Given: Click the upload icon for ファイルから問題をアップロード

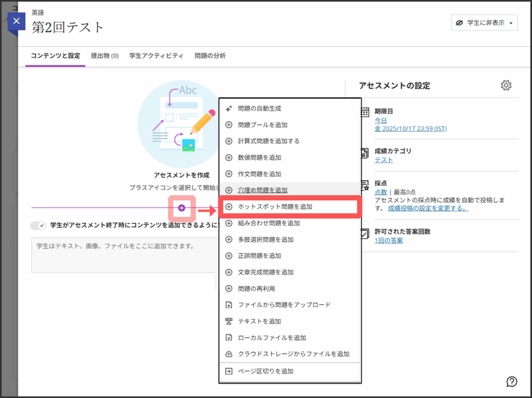Looking at the screenshot, I should 229,305.
